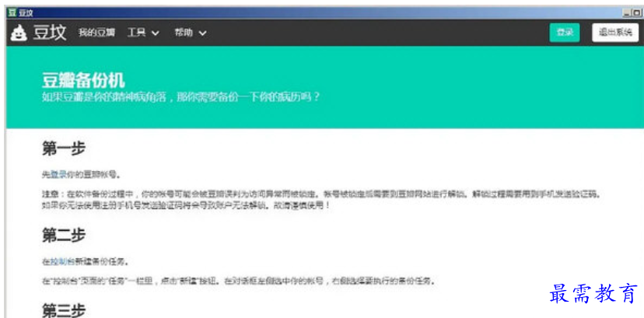Image resolution: width=644 pixels, height=318 pixels.
Task: Expand the 工具 dropdown menu
Action: (143, 33)
